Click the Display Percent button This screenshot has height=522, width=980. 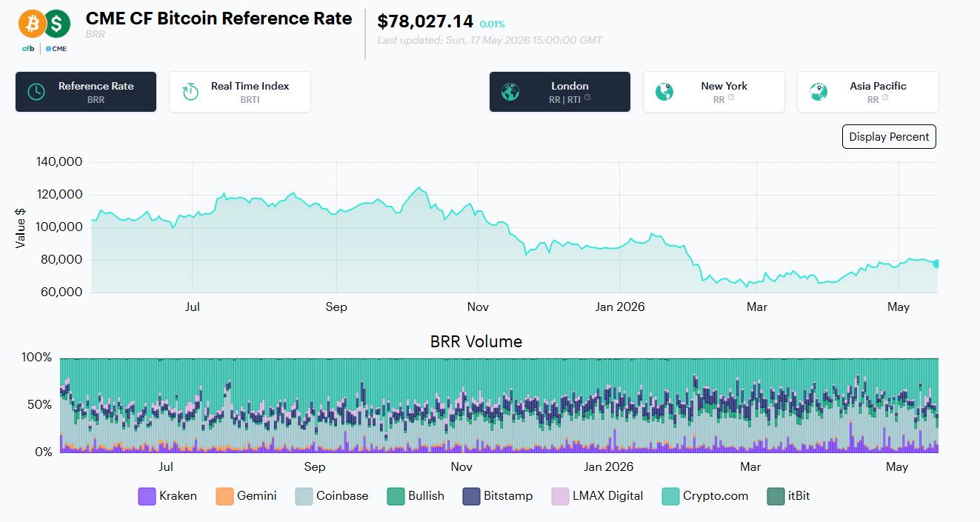point(889,137)
